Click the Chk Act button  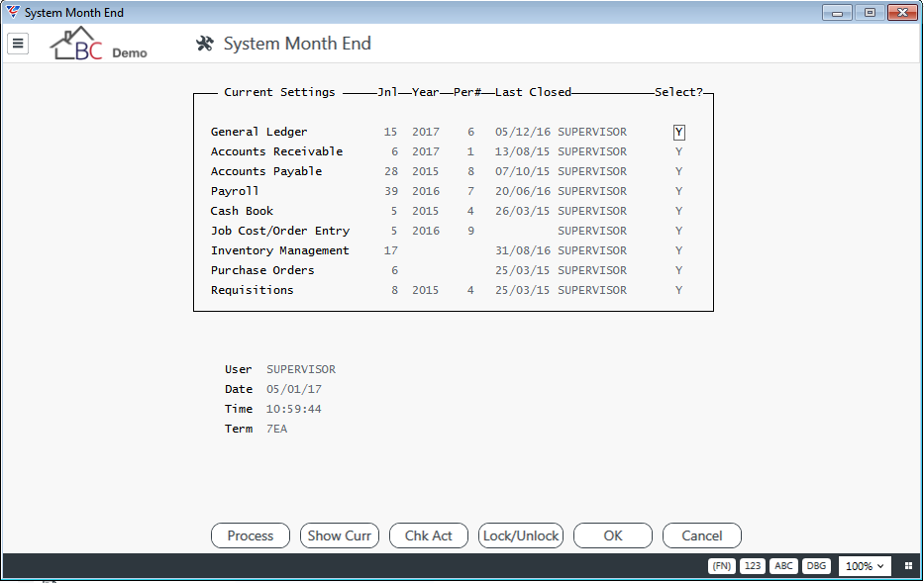429,535
